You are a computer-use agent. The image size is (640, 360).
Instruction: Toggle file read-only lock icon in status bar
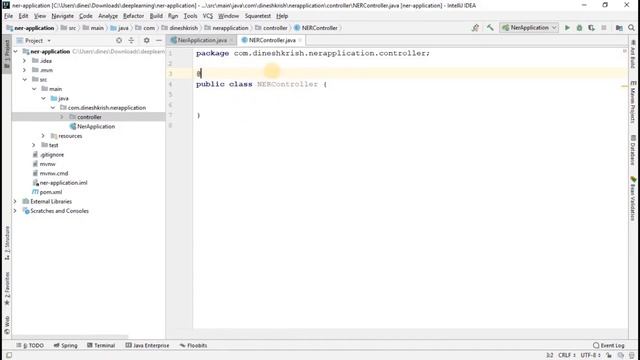(x=609, y=356)
